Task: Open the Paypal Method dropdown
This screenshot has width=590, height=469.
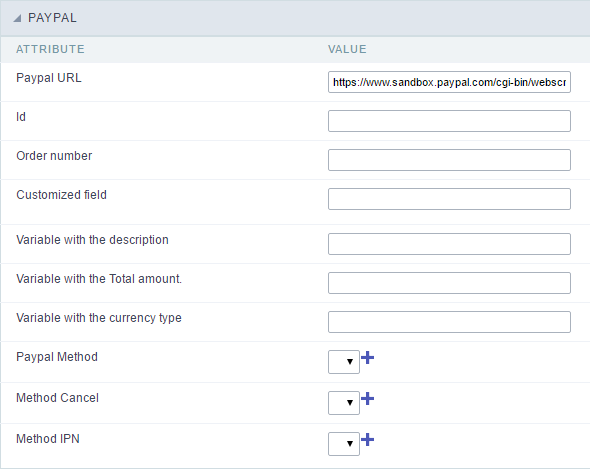Action: [344, 362]
